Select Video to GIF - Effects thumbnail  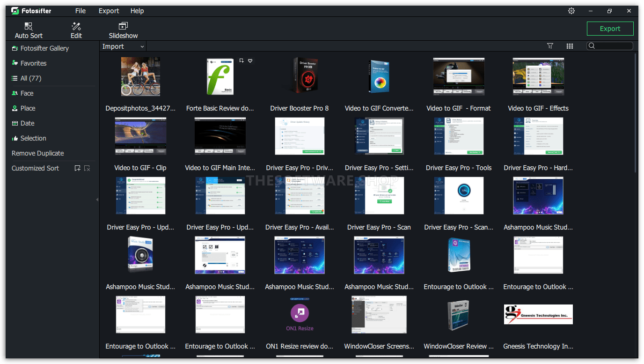[538, 76]
